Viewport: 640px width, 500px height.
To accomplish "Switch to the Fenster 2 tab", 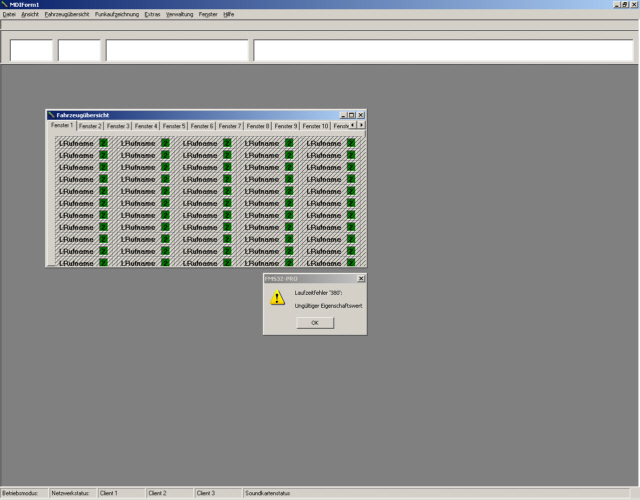I will [90, 126].
